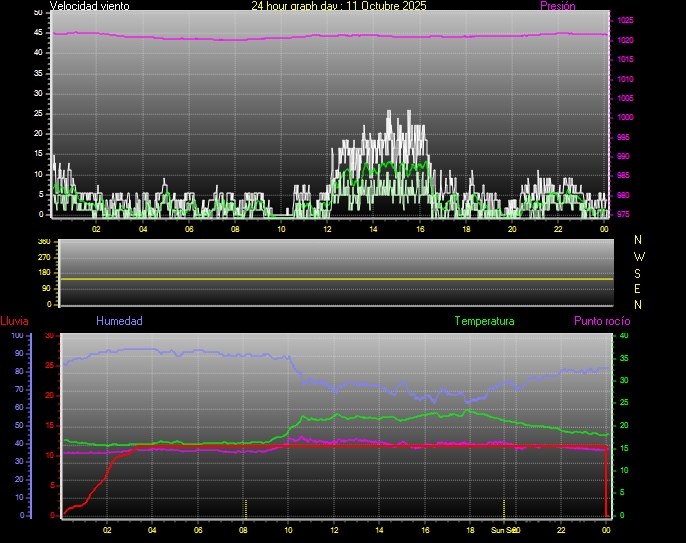Click the S compass direction letter
The image size is (686, 543).
(639, 272)
